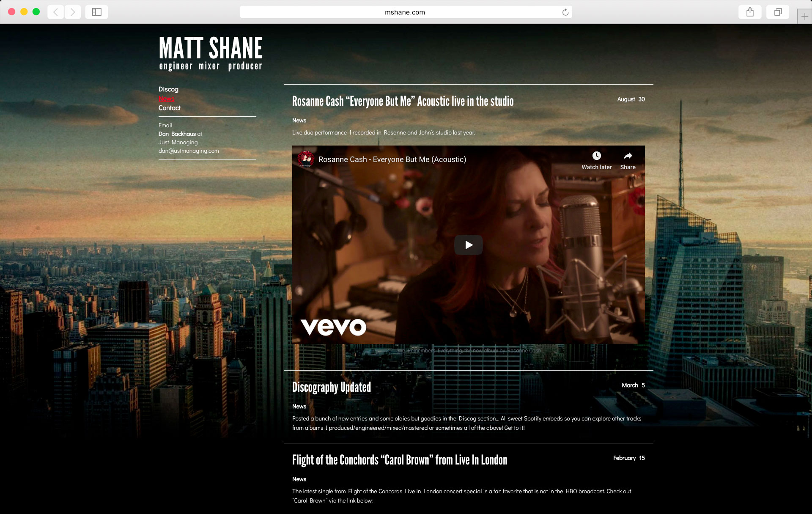Minimize the Safari window with yellow button
The image size is (812, 514).
pyautogui.click(x=24, y=12)
